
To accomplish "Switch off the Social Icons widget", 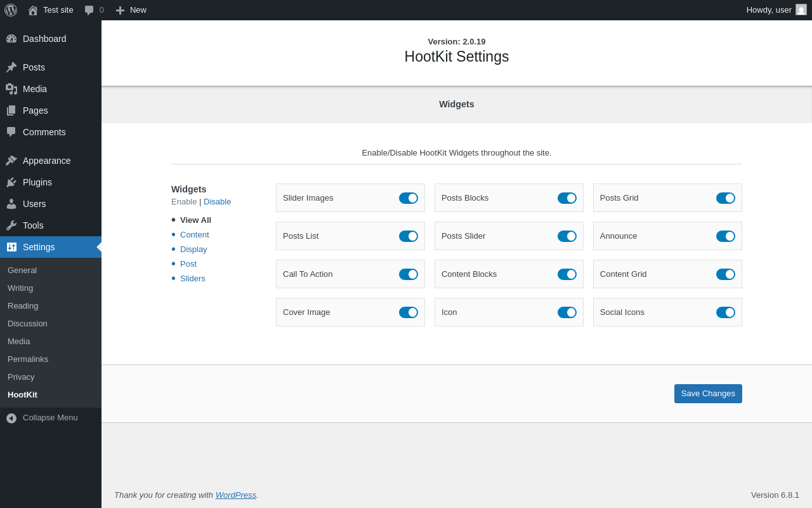I will [x=725, y=312].
